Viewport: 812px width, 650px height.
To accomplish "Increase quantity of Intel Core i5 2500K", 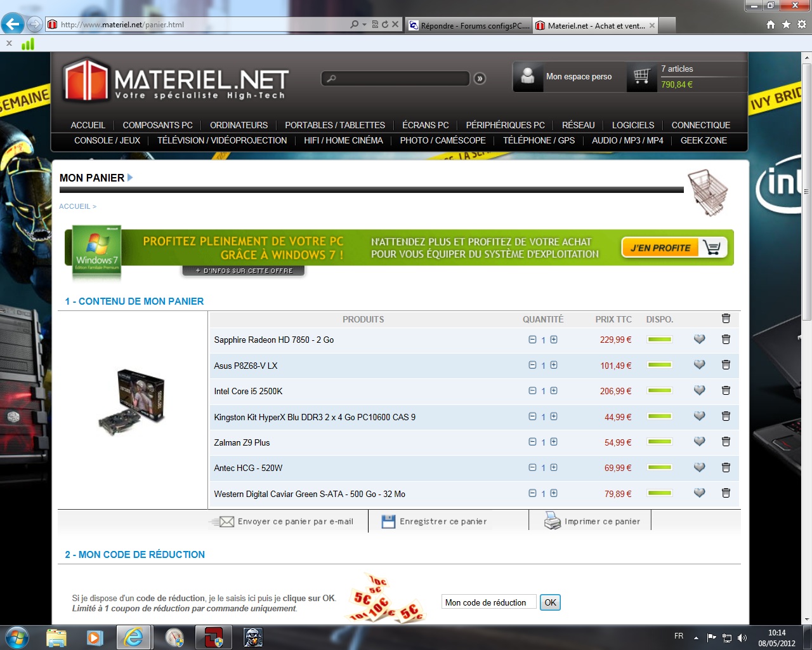I will 554,390.
